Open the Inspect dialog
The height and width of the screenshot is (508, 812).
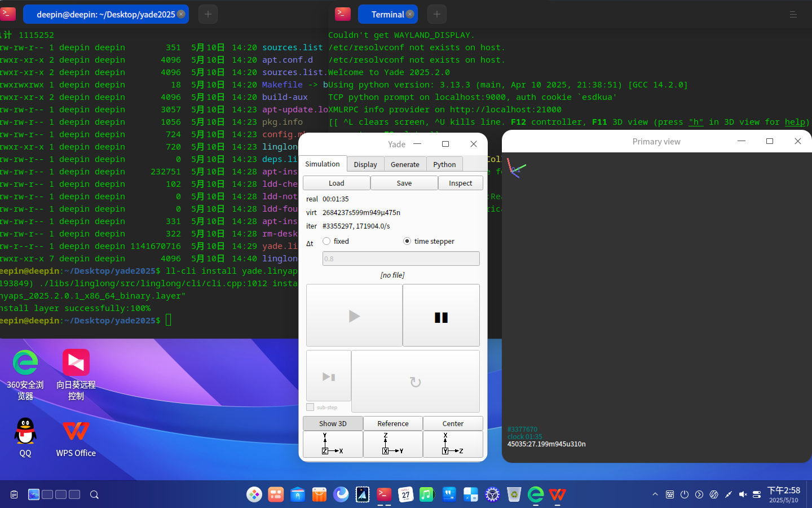pos(461,183)
